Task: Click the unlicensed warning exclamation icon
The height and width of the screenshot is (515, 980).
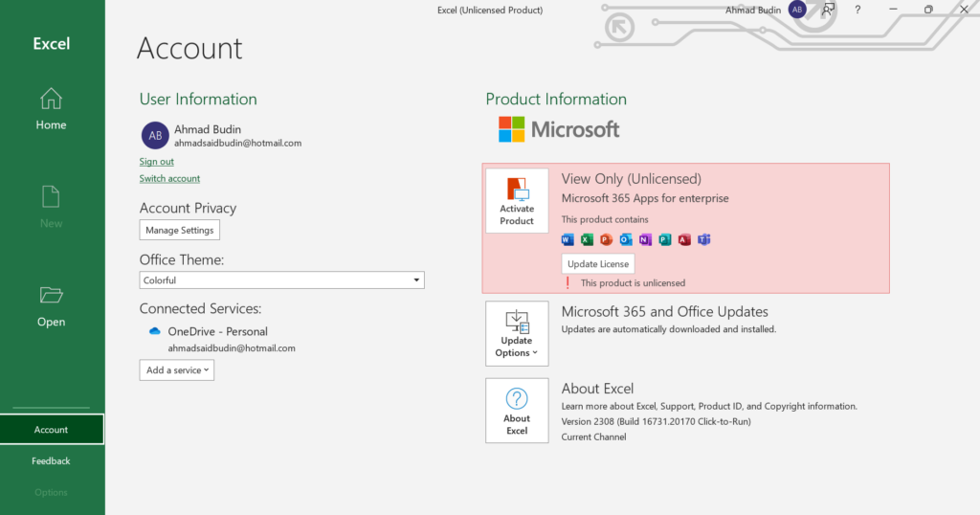Action: (x=568, y=283)
